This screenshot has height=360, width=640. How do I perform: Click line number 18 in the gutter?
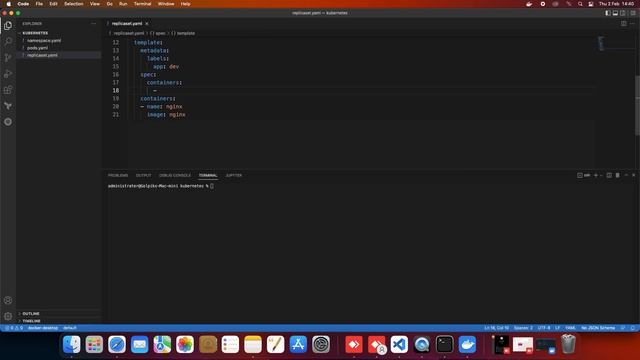[x=116, y=91]
